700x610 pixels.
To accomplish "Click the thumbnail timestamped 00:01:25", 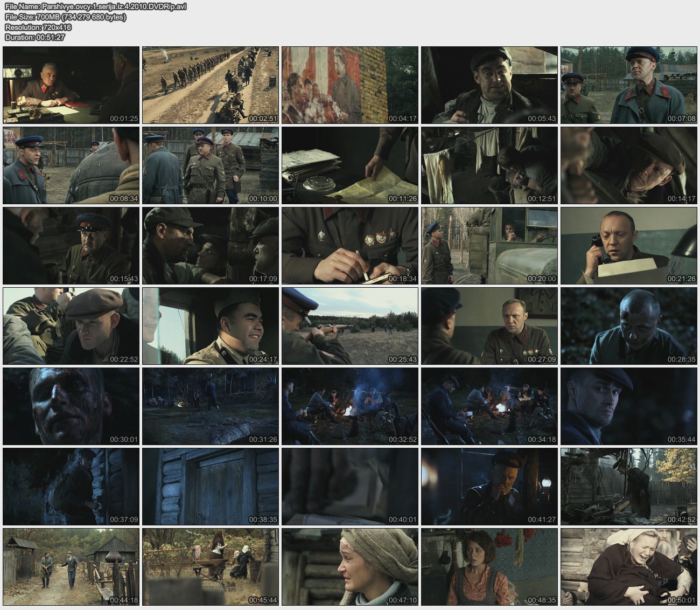I will pyautogui.click(x=71, y=85).
